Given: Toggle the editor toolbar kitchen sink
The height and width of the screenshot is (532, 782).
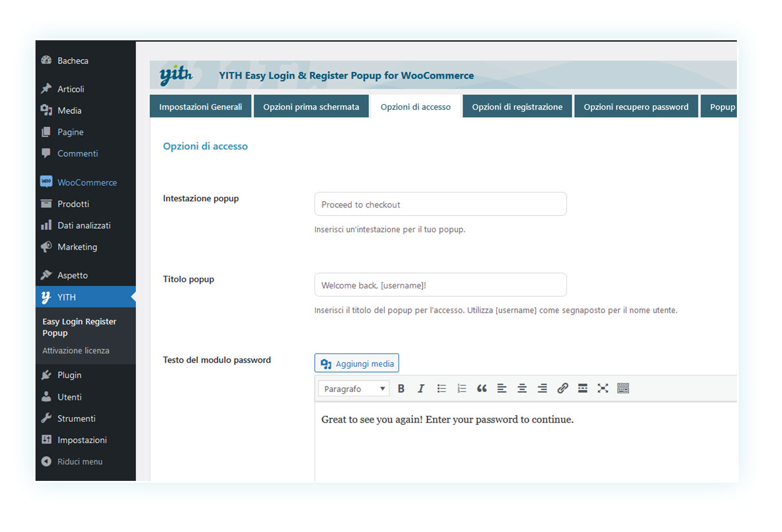Looking at the screenshot, I should click(623, 389).
